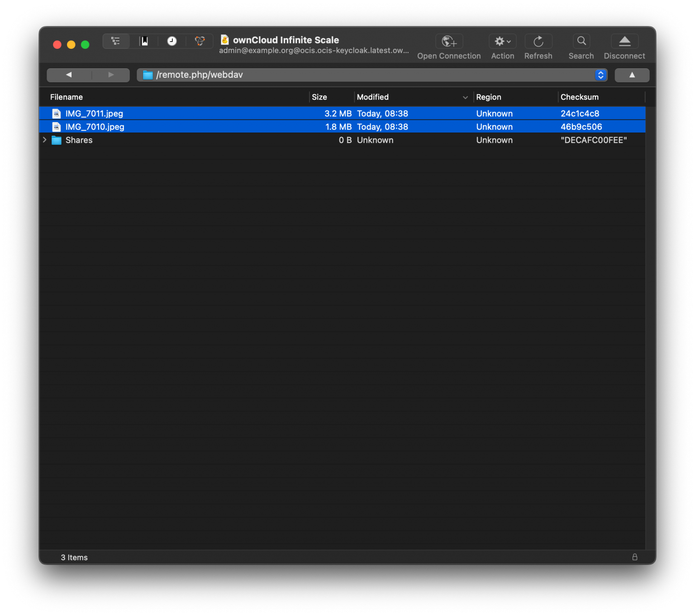
Task: Select the IMG_7011.jpeg file
Action: pyautogui.click(x=342, y=114)
